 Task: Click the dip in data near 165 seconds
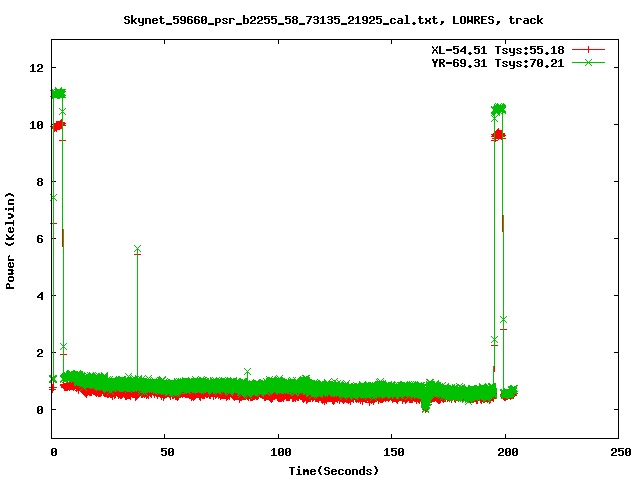pyautogui.click(x=426, y=404)
